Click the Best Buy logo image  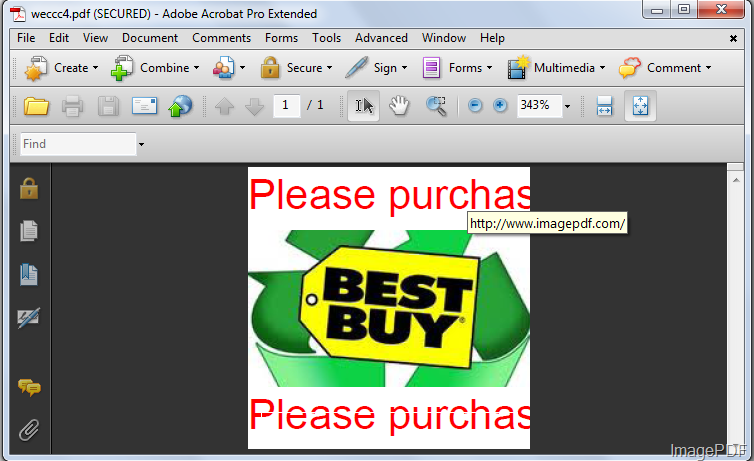tap(389, 308)
